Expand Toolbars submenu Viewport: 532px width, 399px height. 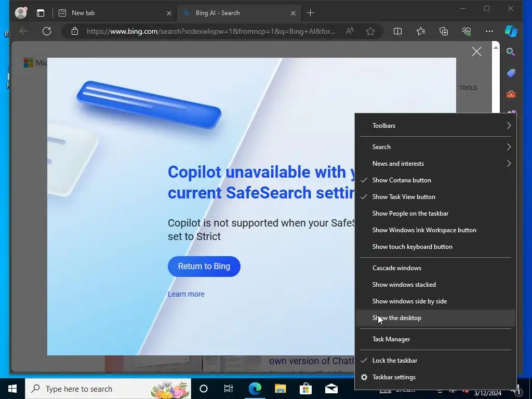[435, 126]
